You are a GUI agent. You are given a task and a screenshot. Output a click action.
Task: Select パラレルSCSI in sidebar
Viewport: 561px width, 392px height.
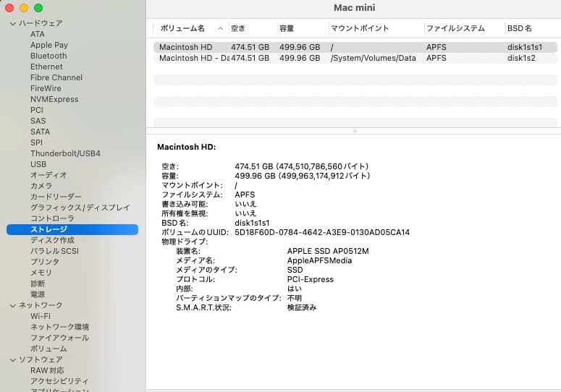point(55,251)
